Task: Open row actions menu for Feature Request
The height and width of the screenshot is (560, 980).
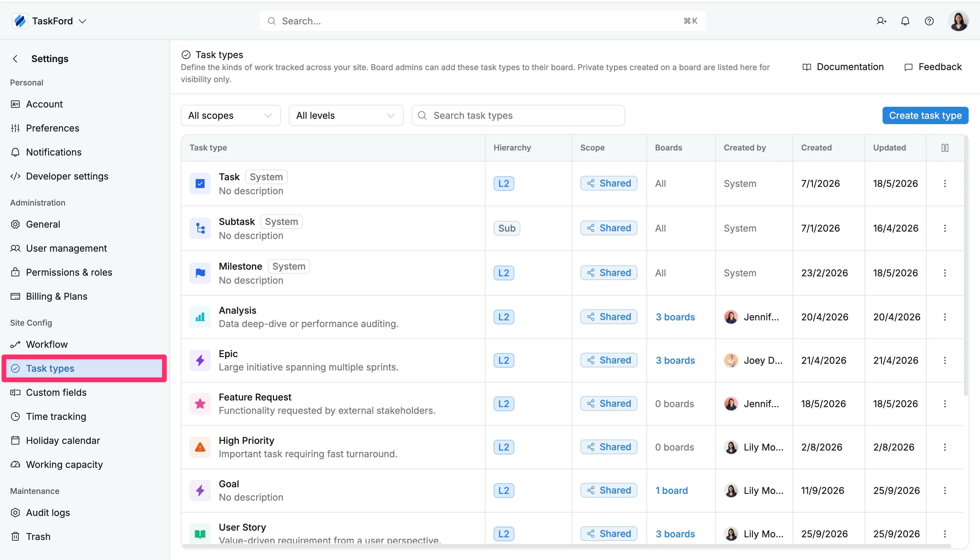Action: [945, 403]
